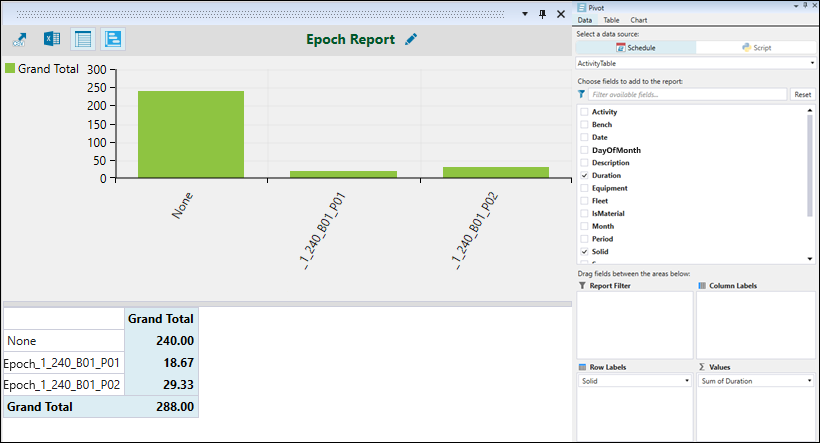Viewport: 820px width, 443px height.
Task: Open the Chart tab in Pivot
Action: [x=638, y=20]
